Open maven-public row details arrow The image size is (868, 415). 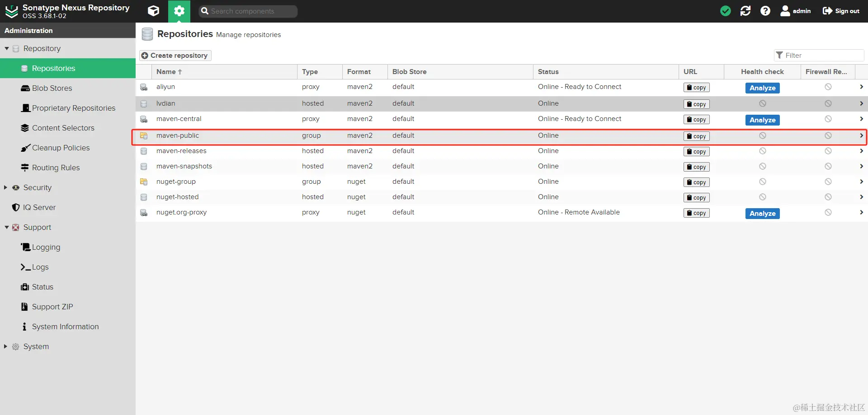[x=861, y=135]
